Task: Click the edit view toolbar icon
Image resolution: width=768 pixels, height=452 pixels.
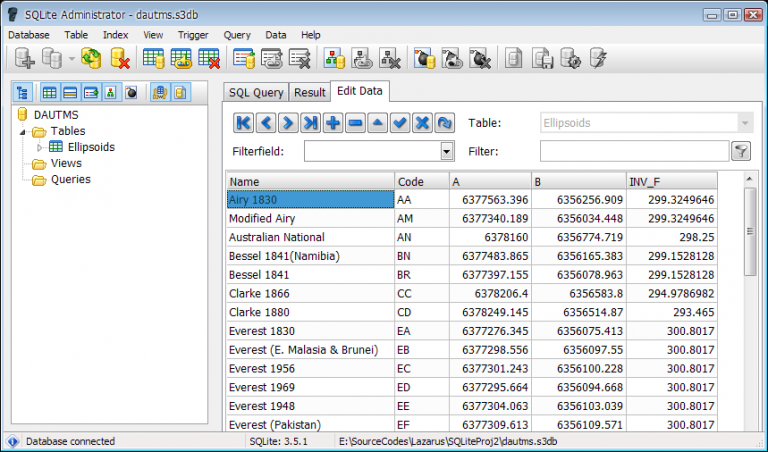Action: tap(362, 58)
